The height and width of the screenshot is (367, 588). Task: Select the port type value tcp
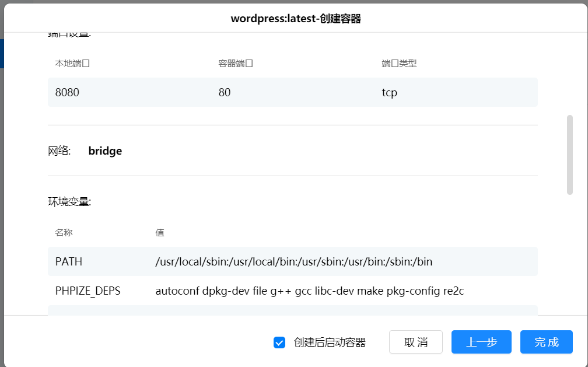click(389, 92)
